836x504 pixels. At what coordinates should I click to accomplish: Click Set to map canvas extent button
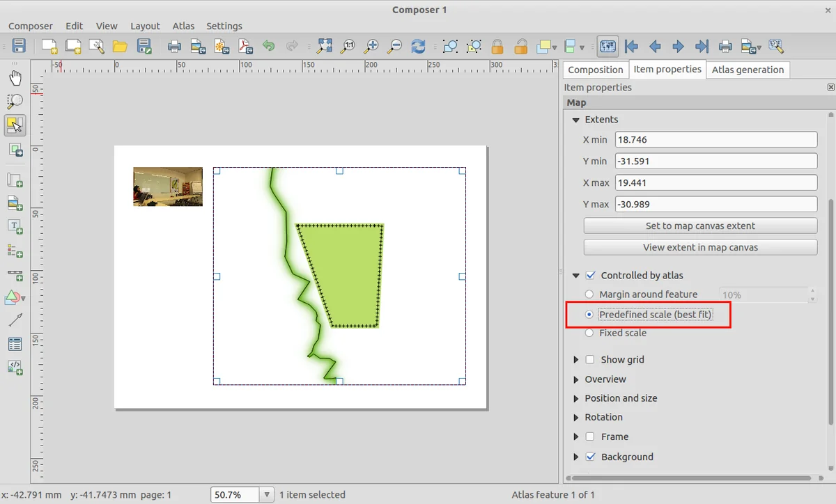700,226
